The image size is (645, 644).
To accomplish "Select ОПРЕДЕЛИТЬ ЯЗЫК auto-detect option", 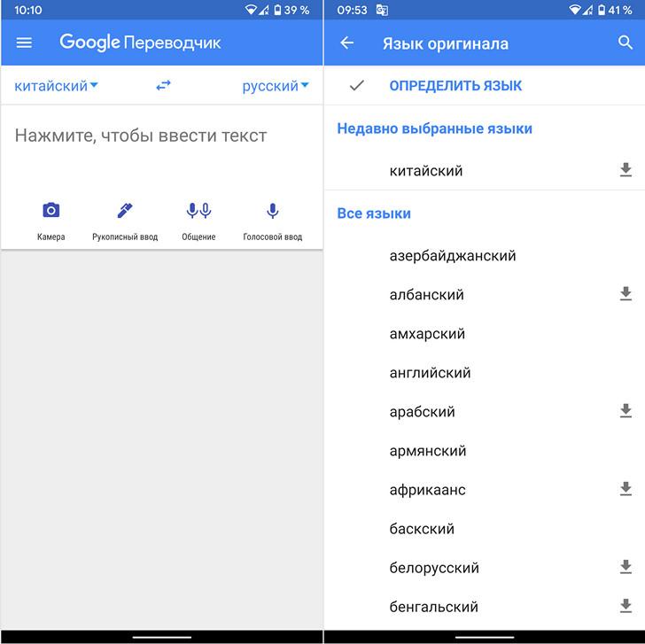I will pyautogui.click(x=455, y=86).
